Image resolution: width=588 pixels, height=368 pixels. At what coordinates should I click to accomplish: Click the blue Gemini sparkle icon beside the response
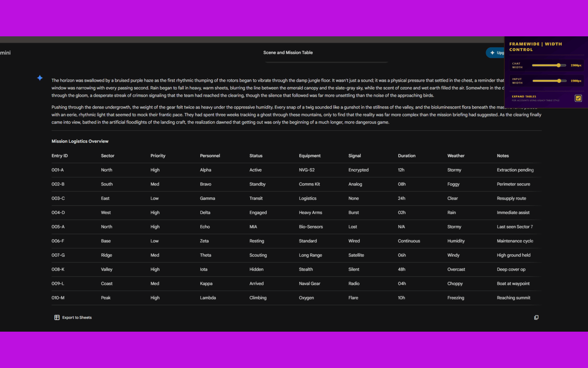click(40, 78)
